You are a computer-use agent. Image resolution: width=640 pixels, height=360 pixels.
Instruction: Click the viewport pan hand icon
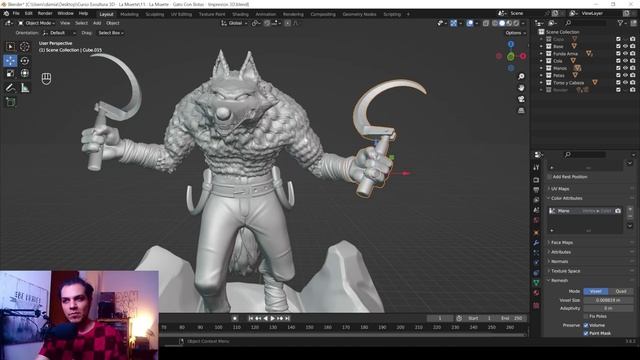pos(521,88)
